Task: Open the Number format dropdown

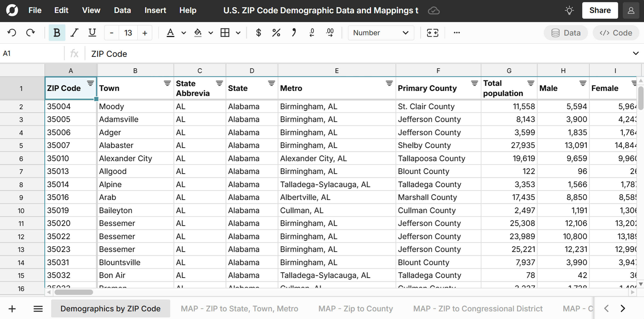Action: pyautogui.click(x=381, y=33)
